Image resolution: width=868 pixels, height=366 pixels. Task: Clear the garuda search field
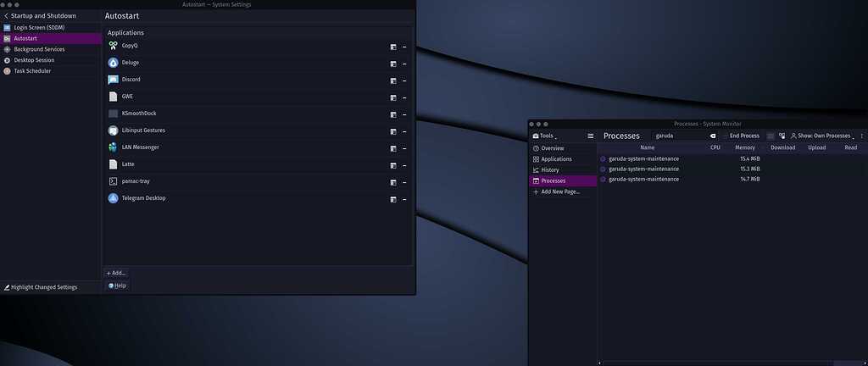pos(712,136)
